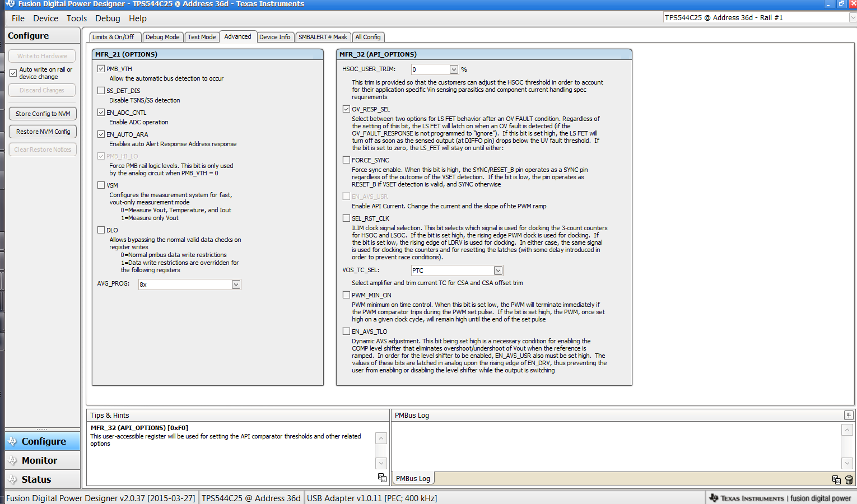Click the Store Config to NVM button
Screen dimensions: 857x504
tap(42, 113)
